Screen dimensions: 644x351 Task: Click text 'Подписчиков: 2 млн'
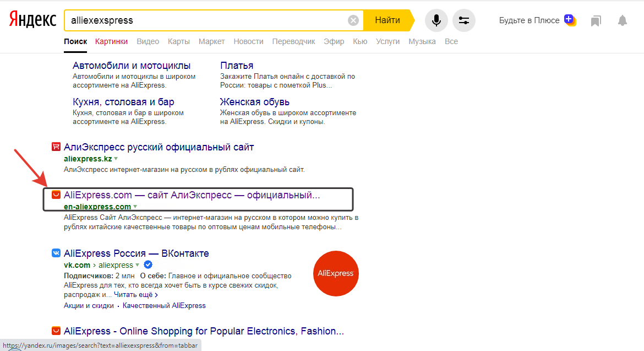point(99,276)
